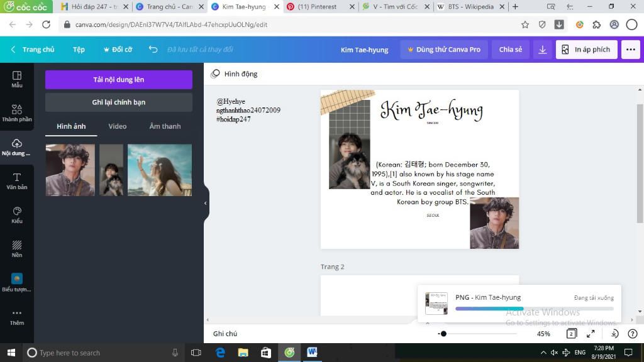This screenshot has height=362, width=644.
Task: Open a new browser tab
Action: coord(516,6)
